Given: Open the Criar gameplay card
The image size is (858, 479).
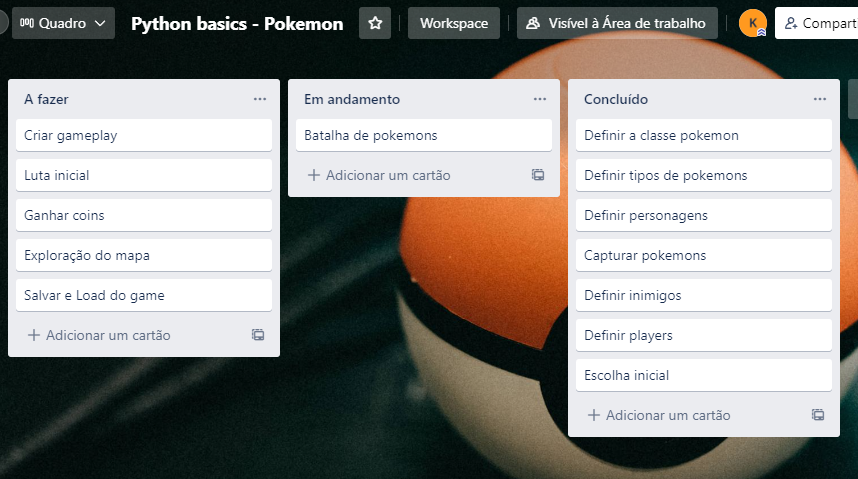Looking at the screenshot, I should pyautogui.click(x=144, y=135).
